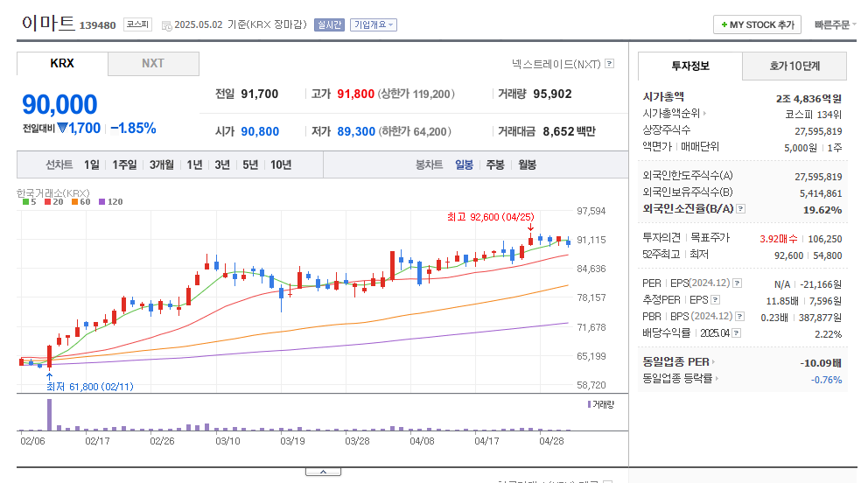Screen dimensions: 868x483
Task: Select the 월봉 candlestick chart
Action: click(527, 164)
